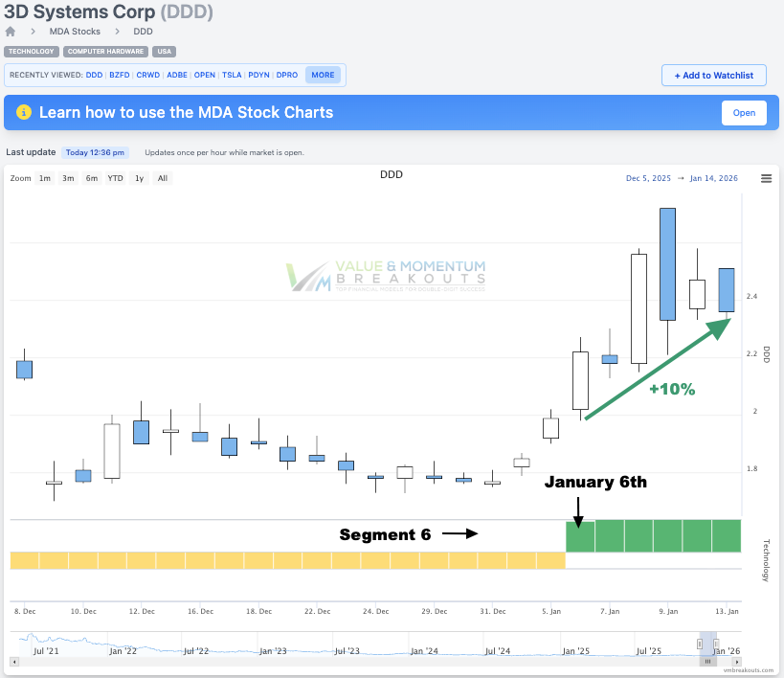Click the left navigator range handle
The width and height of the screenshot is (784, 678).
(x=700, y=643)
